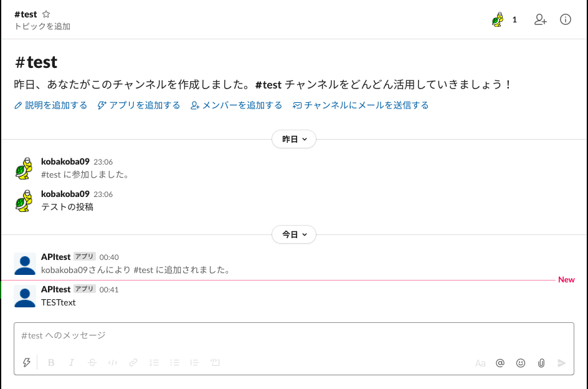
Task: Insert inline code formatting
Action: (x=113, y=363)
